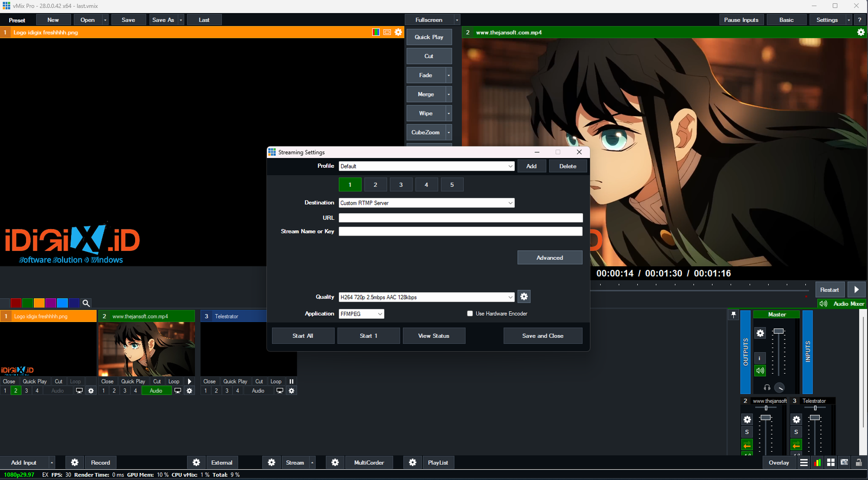This screenshot has width=868, height=480.
Task: Click the padlock icon in bottom bar
Action: [x=858, y=463]
